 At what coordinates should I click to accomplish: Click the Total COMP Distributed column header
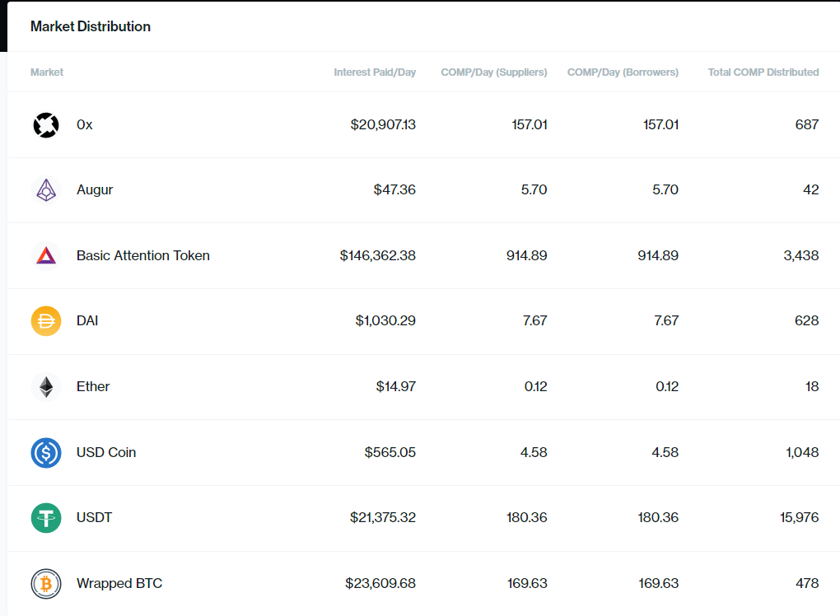(x=763, y=72)
